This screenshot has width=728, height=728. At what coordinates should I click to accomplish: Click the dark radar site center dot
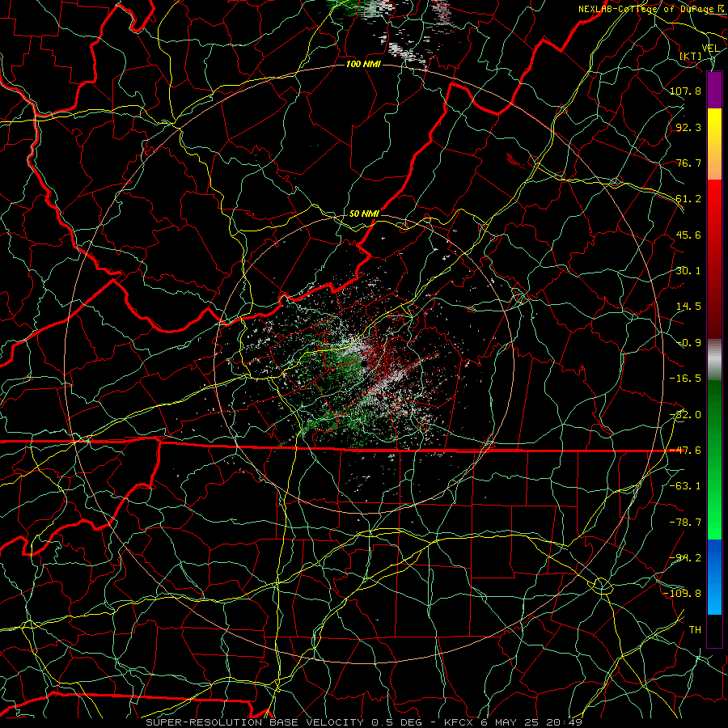click(365, 363)
